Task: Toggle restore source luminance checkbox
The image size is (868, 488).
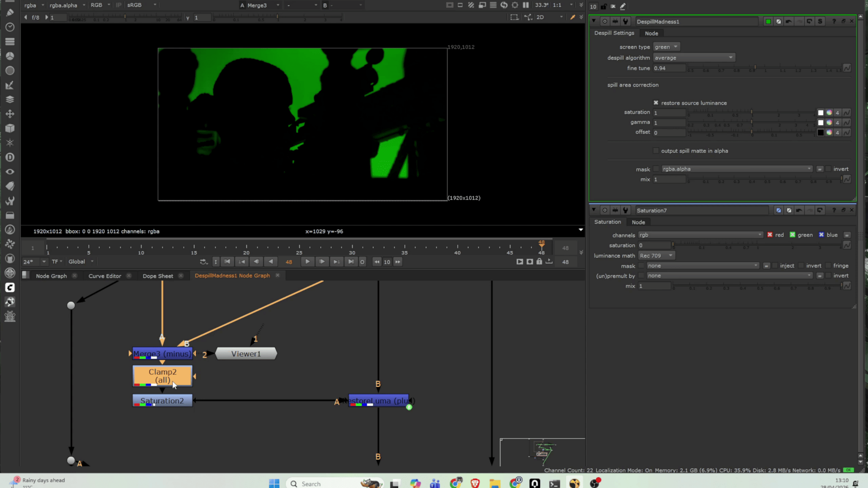Action: (x=656, y=103)
